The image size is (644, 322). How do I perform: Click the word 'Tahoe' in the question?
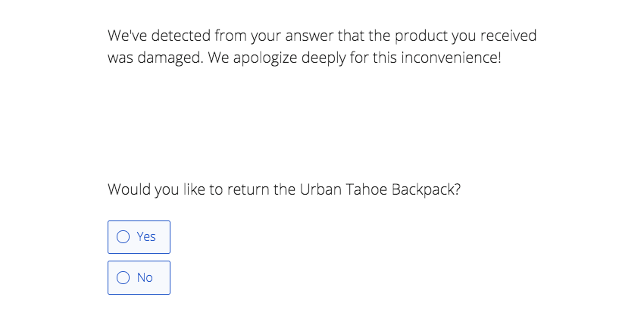tap(367, 189)
